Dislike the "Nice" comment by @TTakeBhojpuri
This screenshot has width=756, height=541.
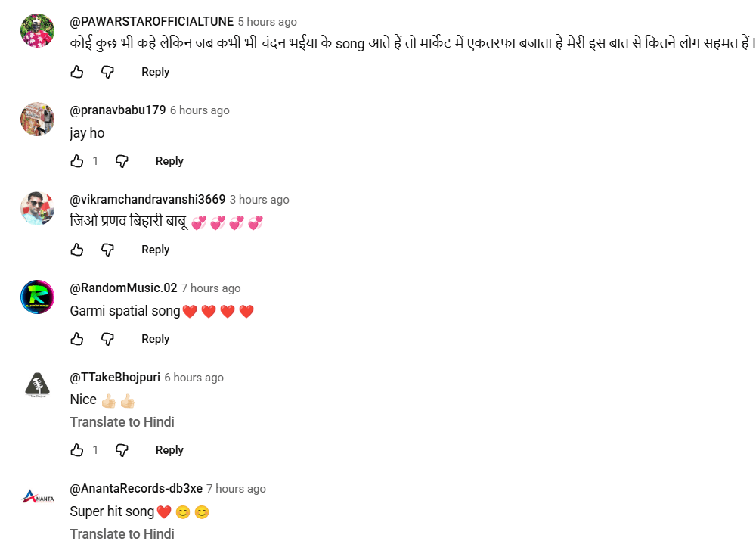coord(122,450)
